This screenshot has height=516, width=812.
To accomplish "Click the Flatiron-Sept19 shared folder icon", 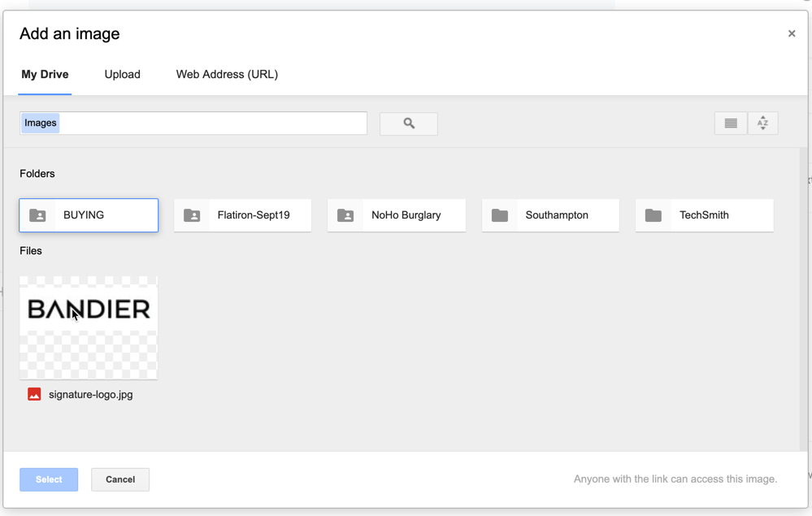I will tap(192, 215).
